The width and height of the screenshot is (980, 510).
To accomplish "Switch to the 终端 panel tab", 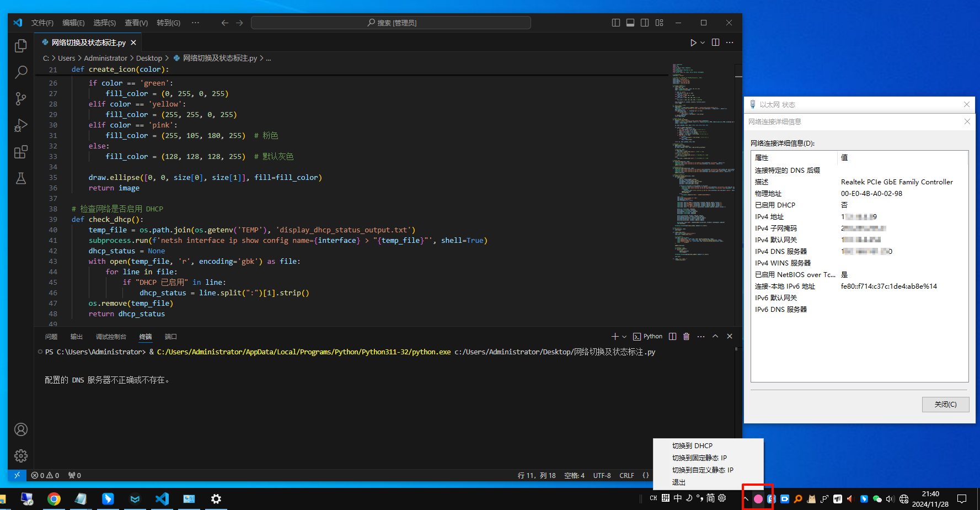I will 146,337.
